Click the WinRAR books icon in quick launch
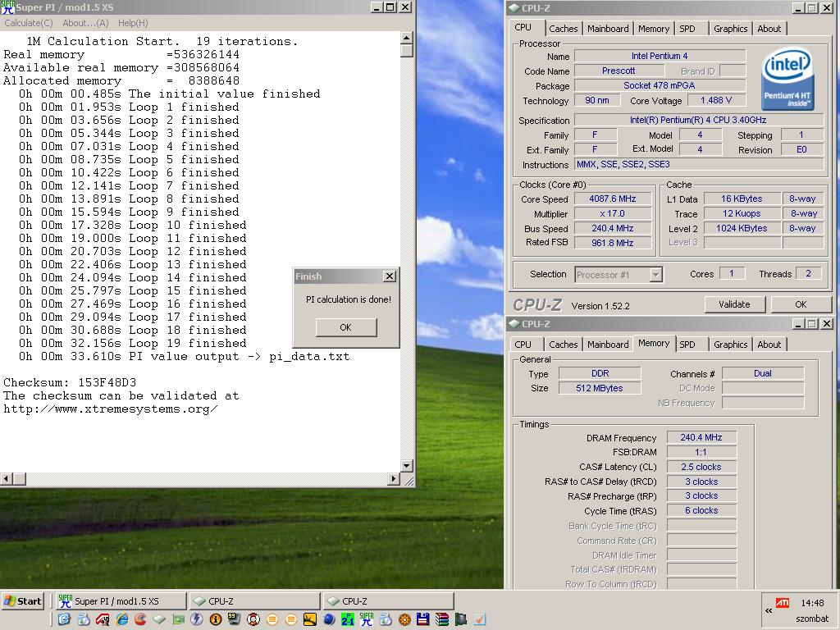This screenshot has height=630, width=840. point(441,620)
